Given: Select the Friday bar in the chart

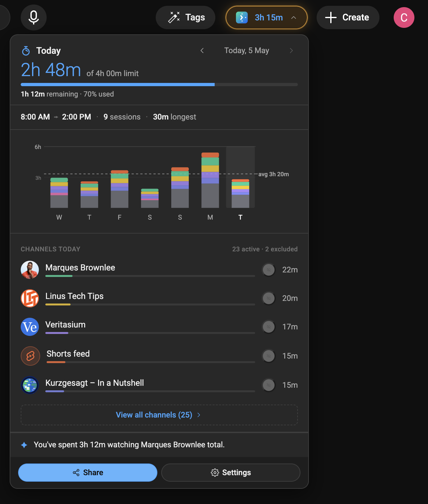Looking at the screenshot, I should click(x=119, y=189).
